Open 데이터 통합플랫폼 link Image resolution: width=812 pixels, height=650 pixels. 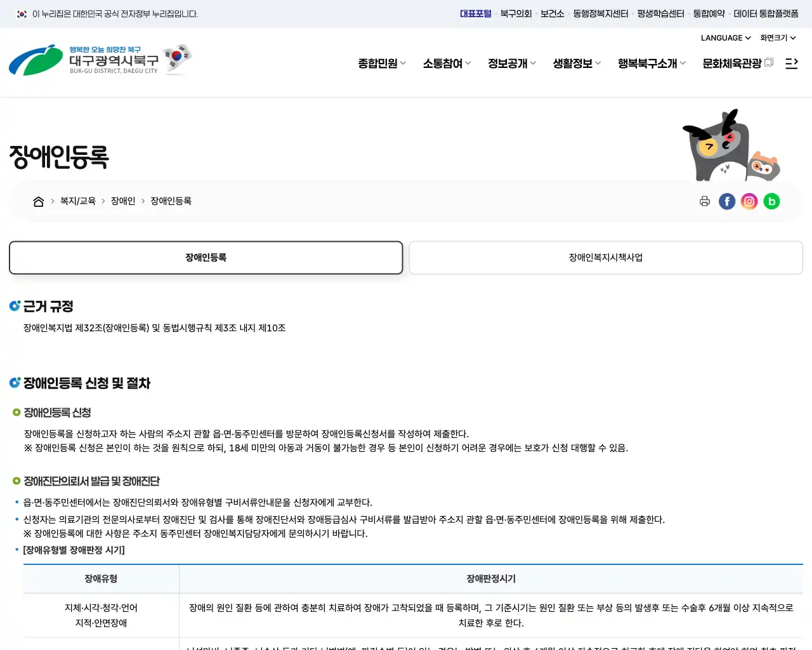click(x=766, y=13)
